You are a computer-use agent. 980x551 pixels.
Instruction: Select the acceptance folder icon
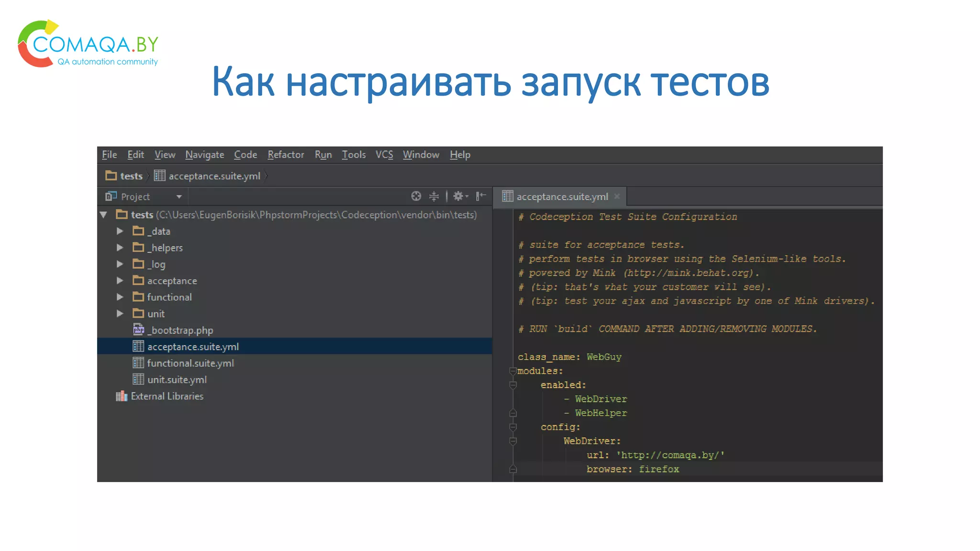click(138, 280)
